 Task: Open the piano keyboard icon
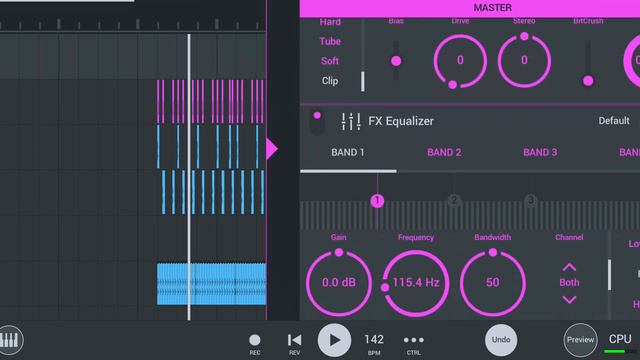click(x=10, y=340)
